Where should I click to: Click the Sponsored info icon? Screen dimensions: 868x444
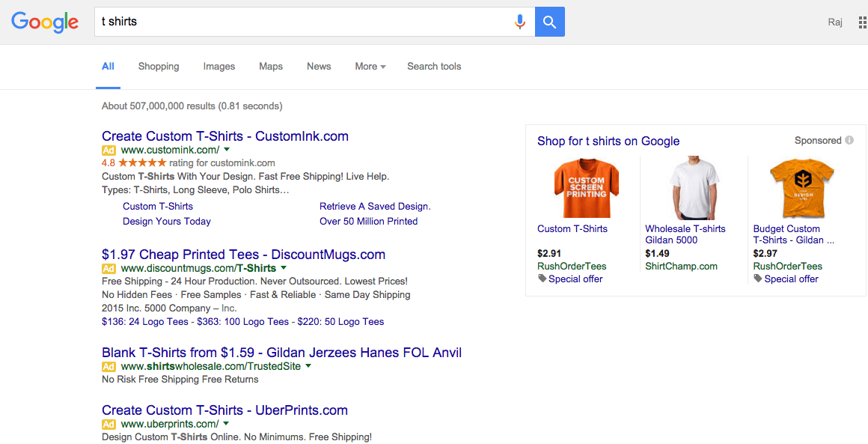(849, 141)
